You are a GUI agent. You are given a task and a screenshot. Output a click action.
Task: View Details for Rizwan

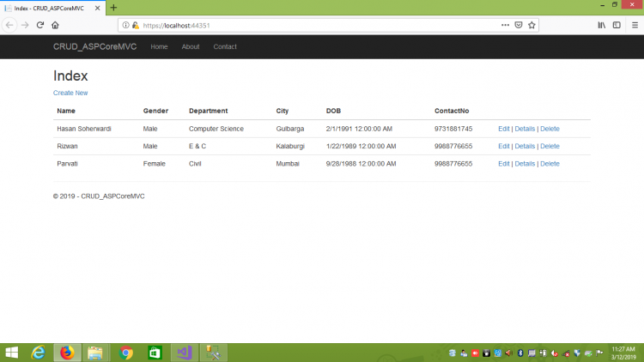click(525, 146)
